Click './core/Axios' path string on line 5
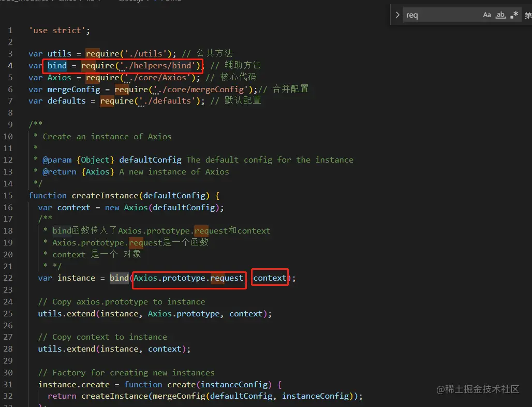The width and height of the screenshot is (532, 407). [158, 77]
